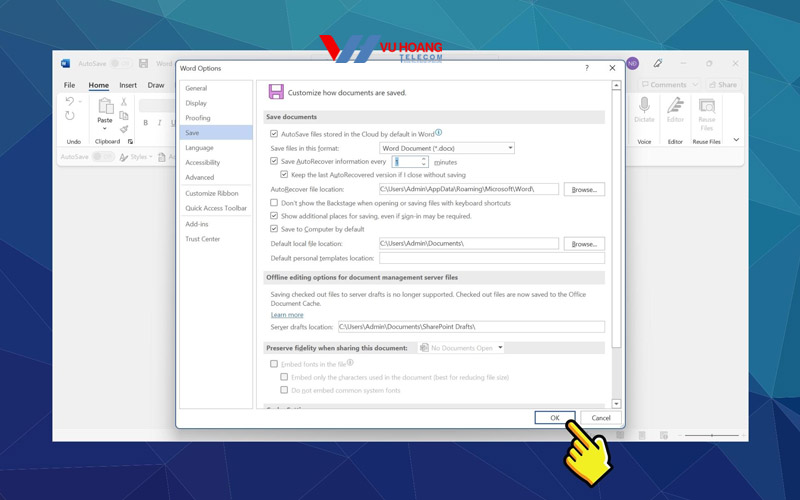The image size is (800, 500).
Task: Expand the No Documents Open dropdown
Action: (x=462, y=348)
